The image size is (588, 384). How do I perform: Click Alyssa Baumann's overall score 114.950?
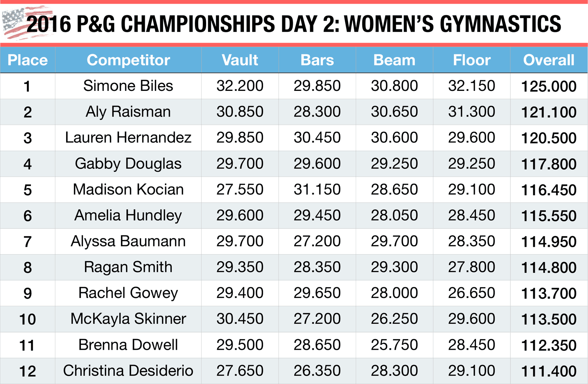click(549, 242)
